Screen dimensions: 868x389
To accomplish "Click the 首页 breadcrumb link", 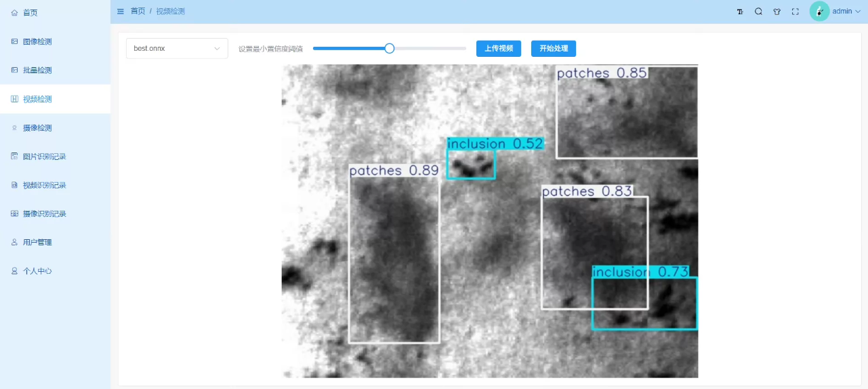I will (x=138, y=12).
